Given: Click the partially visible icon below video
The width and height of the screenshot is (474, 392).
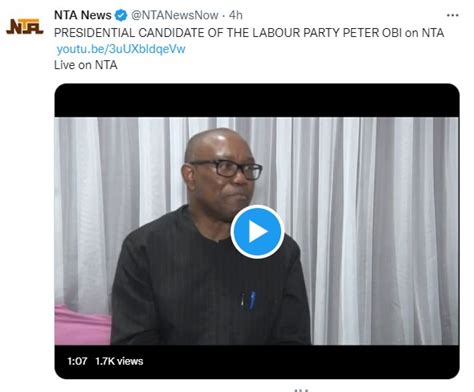Looking at the screenshot, I should [x=302, y=389].
